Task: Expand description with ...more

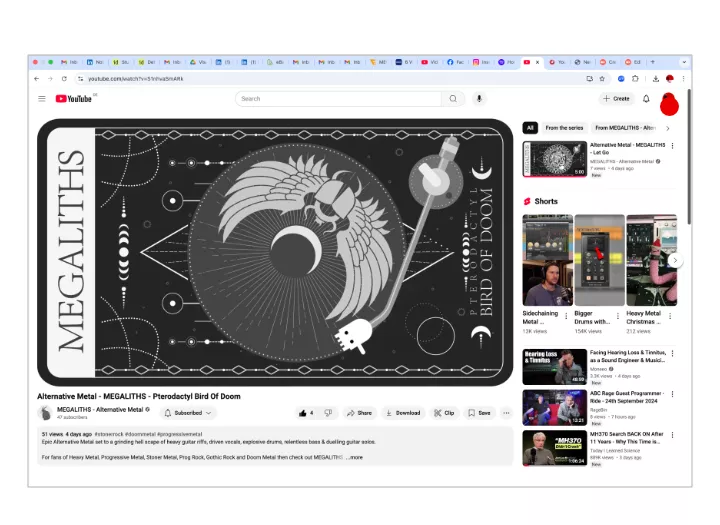Action: coord(354,457)
